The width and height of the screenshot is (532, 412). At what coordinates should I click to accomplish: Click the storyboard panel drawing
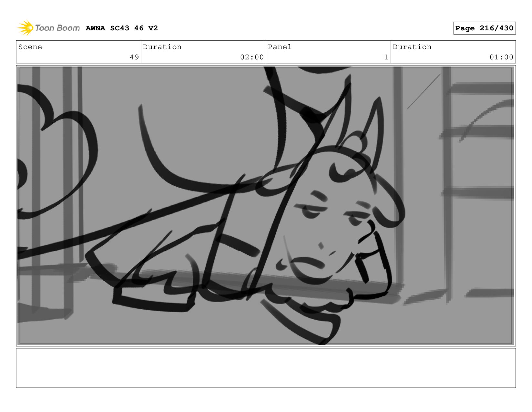[x=266, y=206]
